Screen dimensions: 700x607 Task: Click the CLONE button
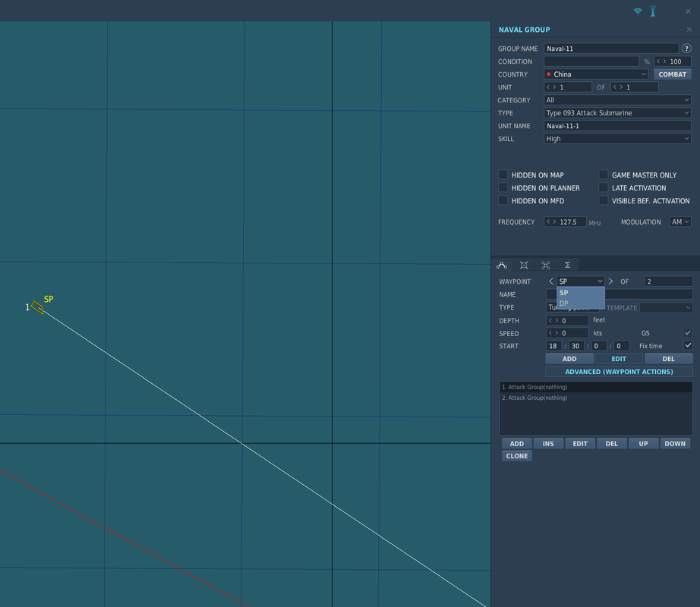516,456
